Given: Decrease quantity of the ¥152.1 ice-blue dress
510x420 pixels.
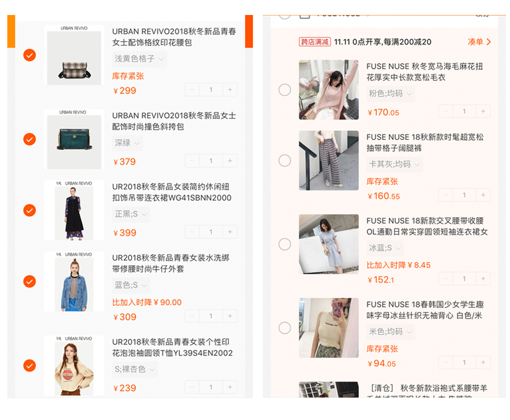Looking at the screenshot, I should click(445, 279).
